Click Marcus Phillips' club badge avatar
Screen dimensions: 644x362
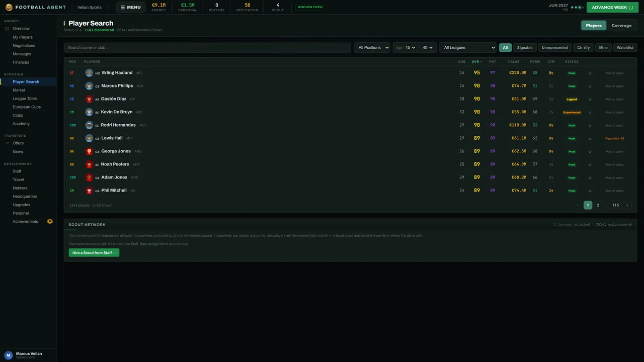click(89, 86)
